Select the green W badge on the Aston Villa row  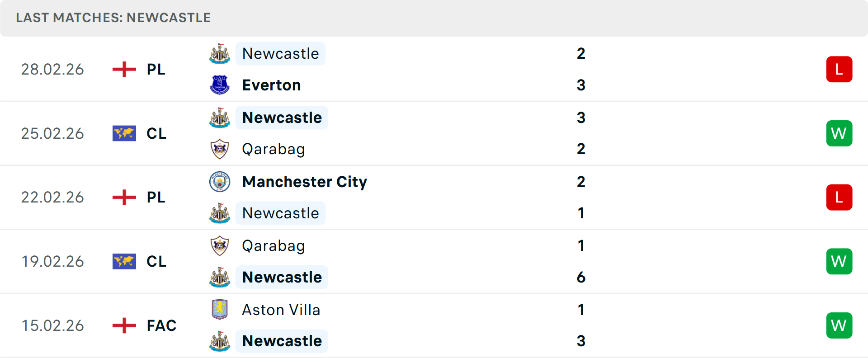point(839,325)
